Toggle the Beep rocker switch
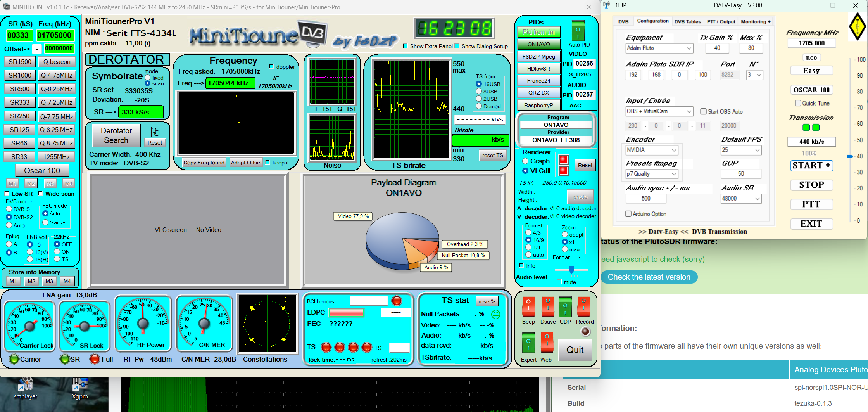This screenshot has height=412, width=868. tap(528, 307)
